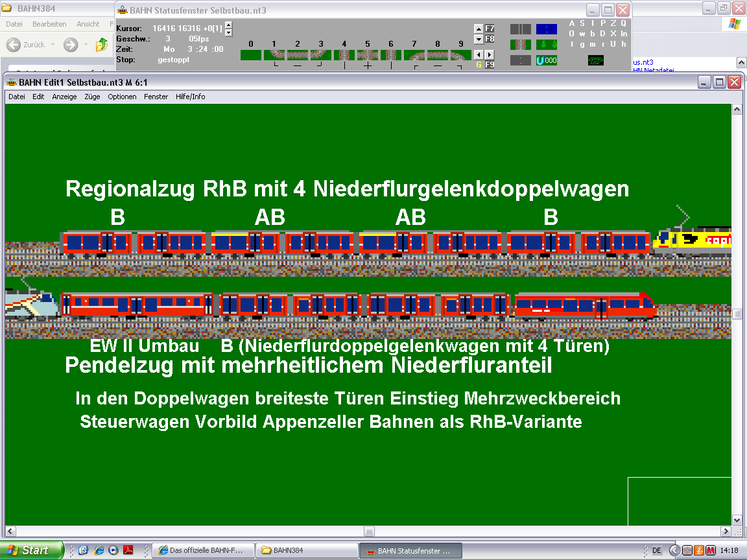Image resolution: width=747 pixels, height=560 pixels.
Task: Toggle the Q mode indicator in status window
Action: (624, 23)
